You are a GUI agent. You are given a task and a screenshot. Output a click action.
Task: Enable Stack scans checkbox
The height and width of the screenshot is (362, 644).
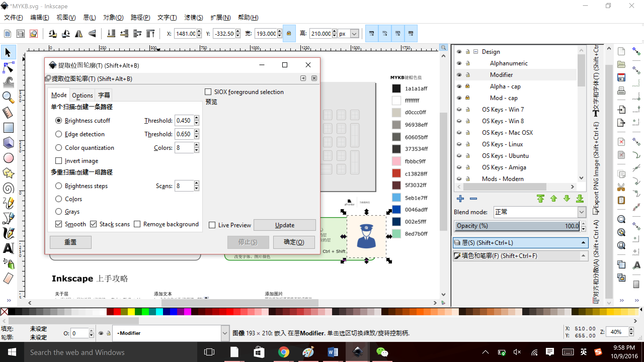(93, 224)
